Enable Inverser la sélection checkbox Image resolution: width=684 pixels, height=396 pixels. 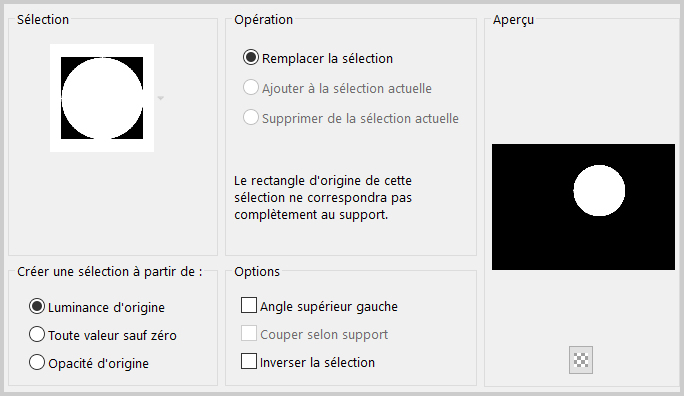[x=249, y=362]
